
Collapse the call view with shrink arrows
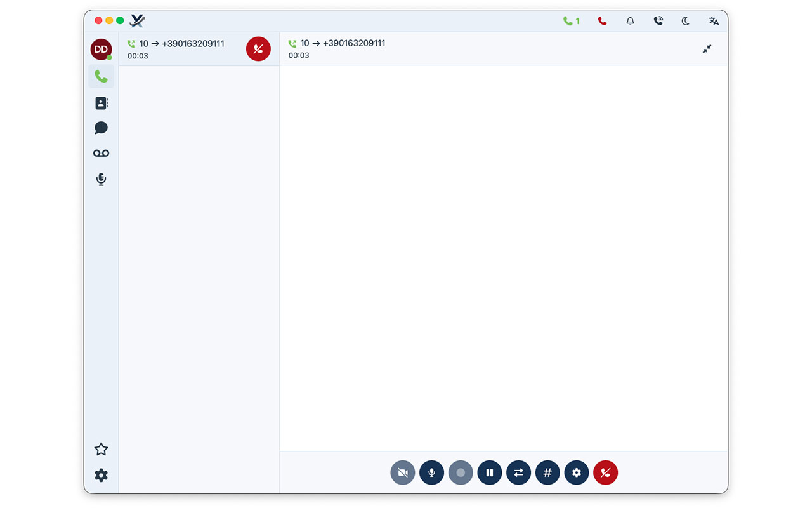pos(707,49)
